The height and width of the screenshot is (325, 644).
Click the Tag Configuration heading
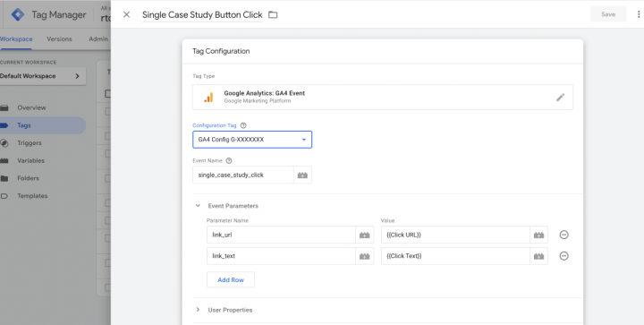pyautogui.click(x=221, y=51)
